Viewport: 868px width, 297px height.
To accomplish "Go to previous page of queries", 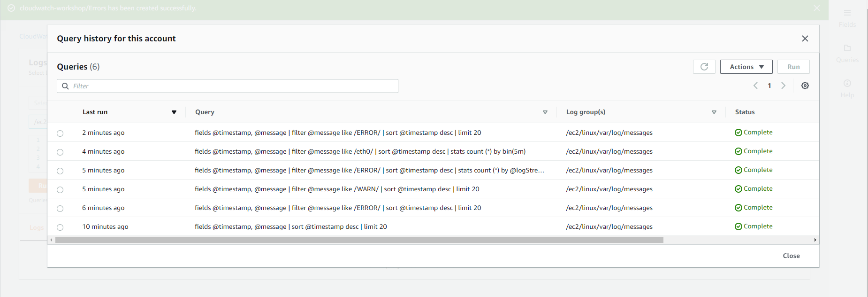I will (755, 86).
